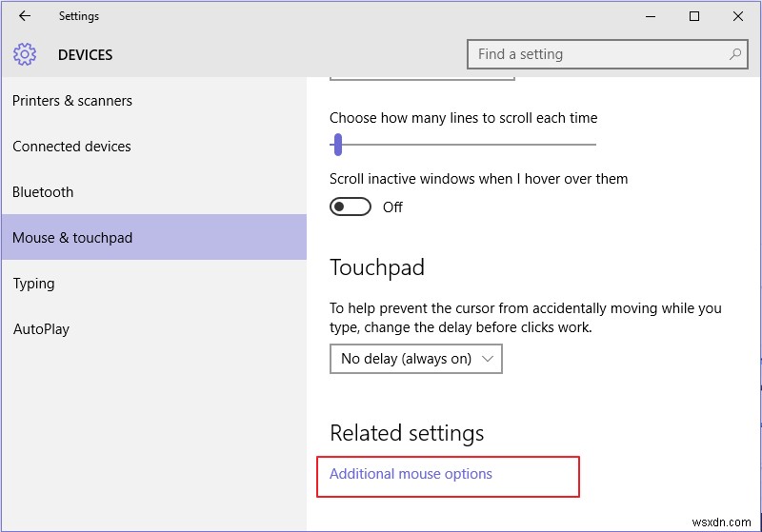Open AutoPlay settings
Viewport: 762px width, 532px height.
click(x=153, y=329)
